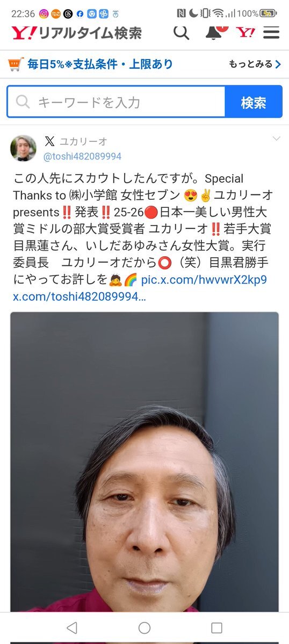Open the x.com/toshi482089994 link
The width and height of the screenshot is (289, 644).
(x=79, y=296)
